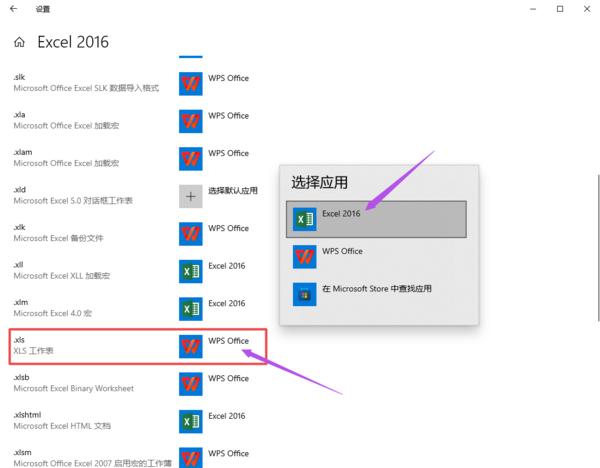
Task: Go back with the arrow in title bar
Action: click(13, 8)
